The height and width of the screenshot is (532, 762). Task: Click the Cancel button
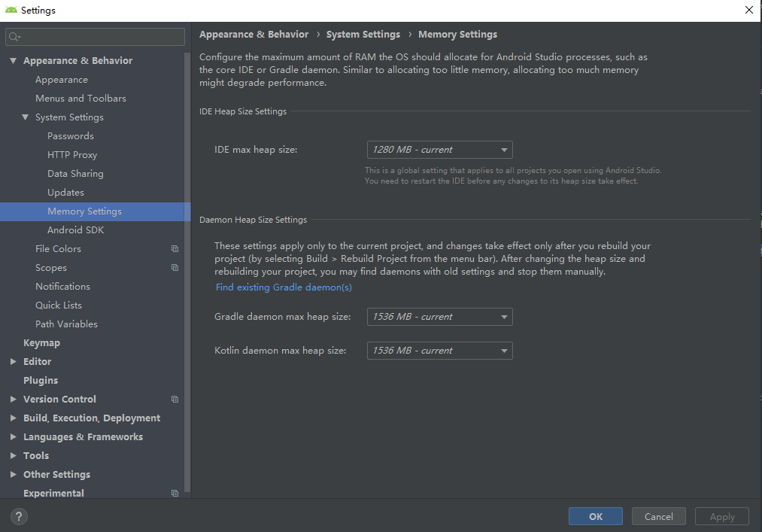click(658, 516)
